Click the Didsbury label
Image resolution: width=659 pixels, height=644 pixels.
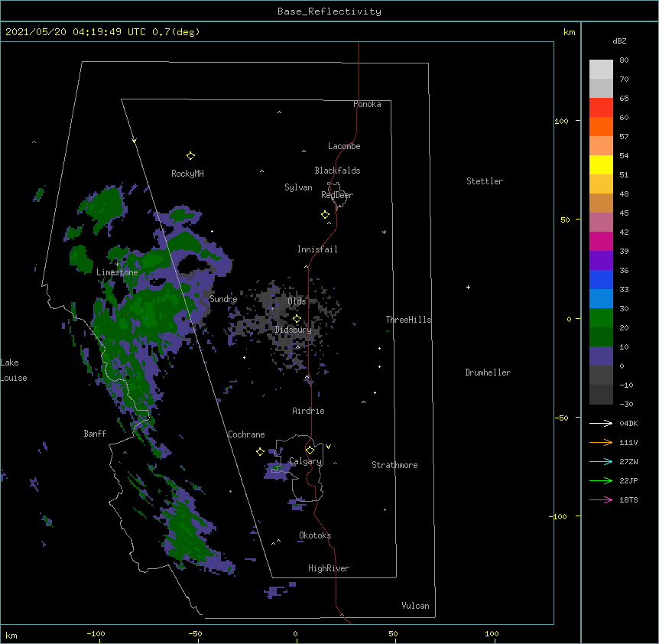pos(294,330)
